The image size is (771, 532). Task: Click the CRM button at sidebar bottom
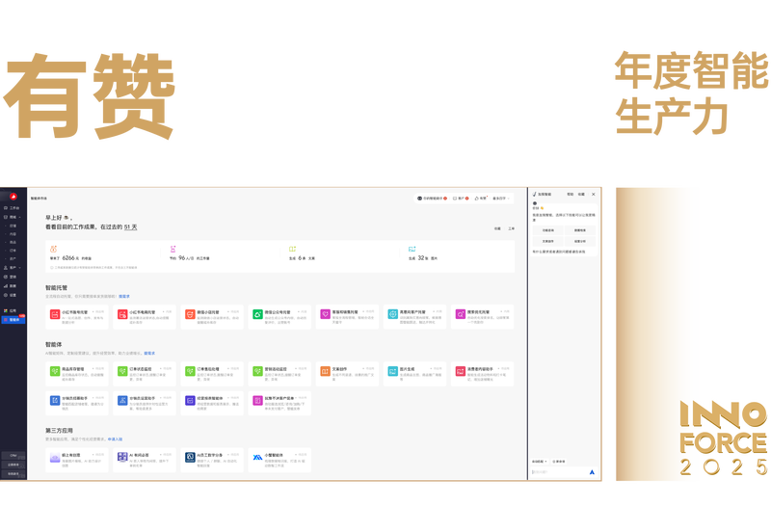13,456
